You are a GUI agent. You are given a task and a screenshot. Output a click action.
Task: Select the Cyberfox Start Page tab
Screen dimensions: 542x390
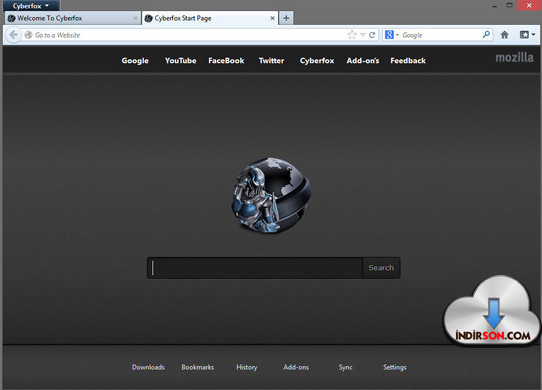point(210,18)
